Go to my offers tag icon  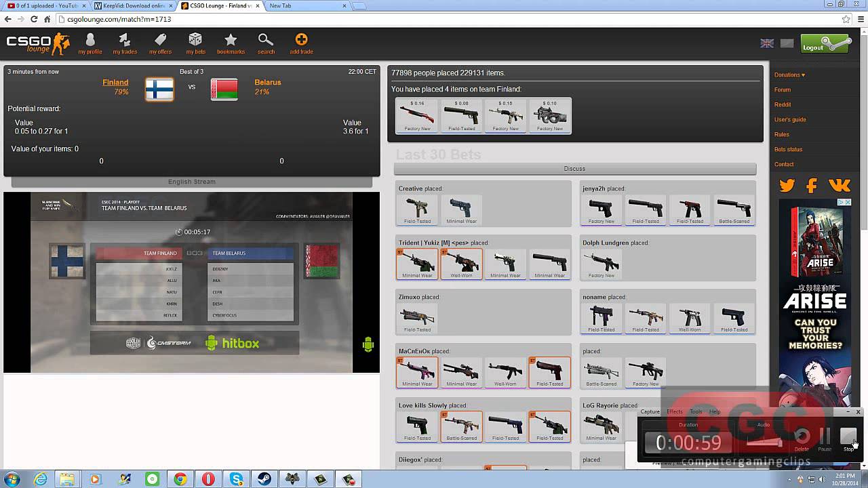(x=160, y=44)
